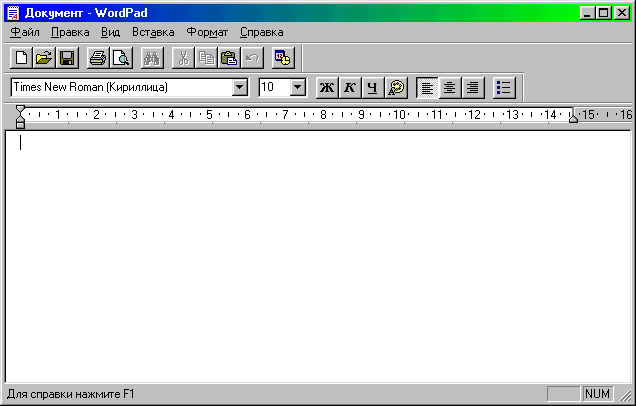Screen dimensions: 636x406
Task: Open the Файл menu
Action: click(x=25, y=32)
